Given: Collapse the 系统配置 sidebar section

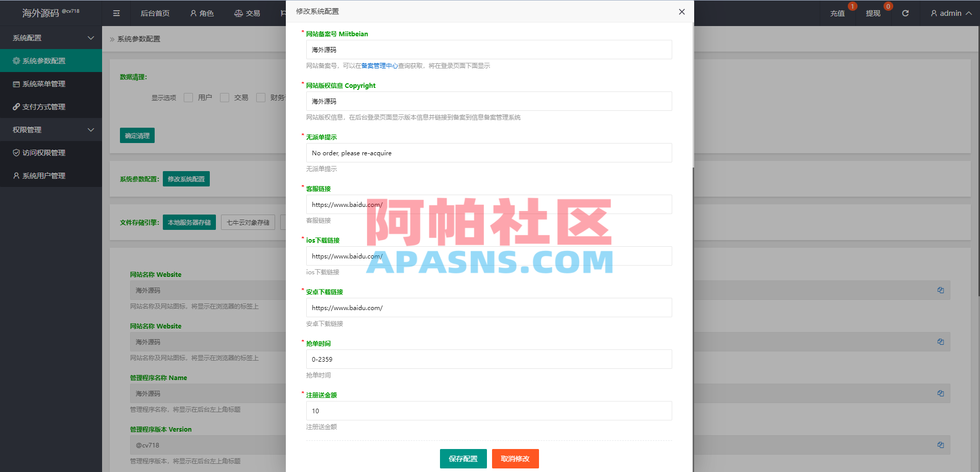Looking at the screenshot, I should 51,37.
